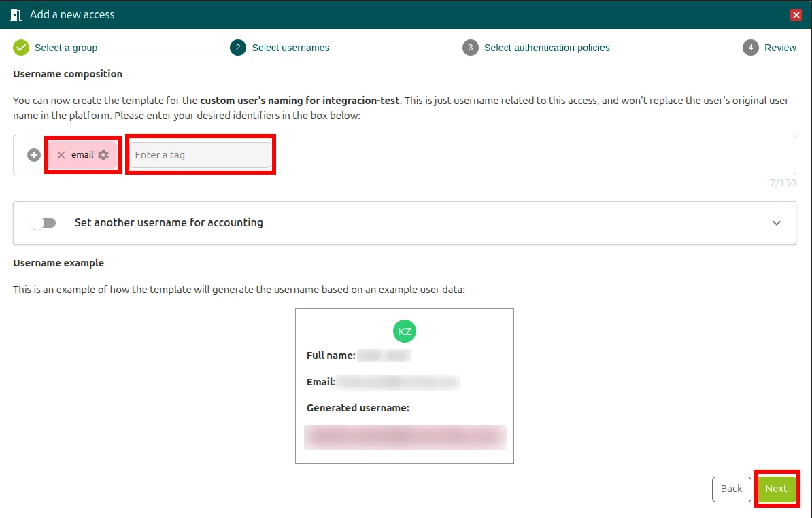812x518 pixels.
Task: Toggle Set another username for accounting
Action: click(x=44, y=223)
